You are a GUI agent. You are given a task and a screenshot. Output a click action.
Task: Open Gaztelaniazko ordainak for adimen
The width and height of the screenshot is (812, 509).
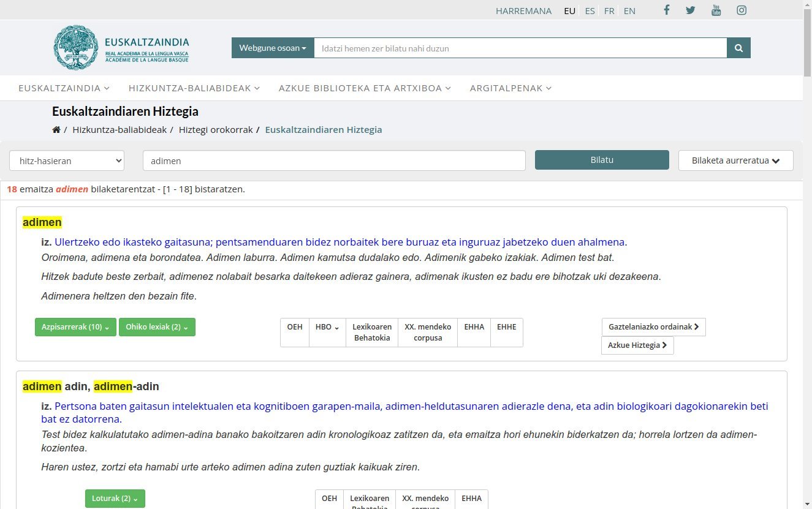tap(653, 327)
